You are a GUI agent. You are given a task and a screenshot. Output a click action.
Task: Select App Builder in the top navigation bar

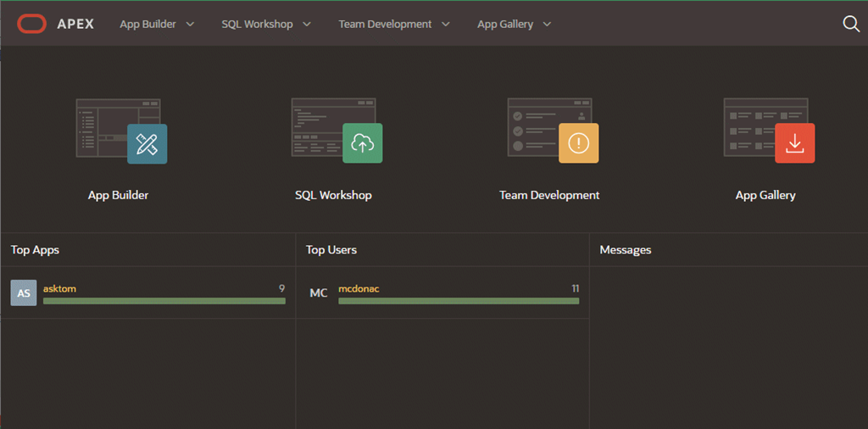(147, 25)
